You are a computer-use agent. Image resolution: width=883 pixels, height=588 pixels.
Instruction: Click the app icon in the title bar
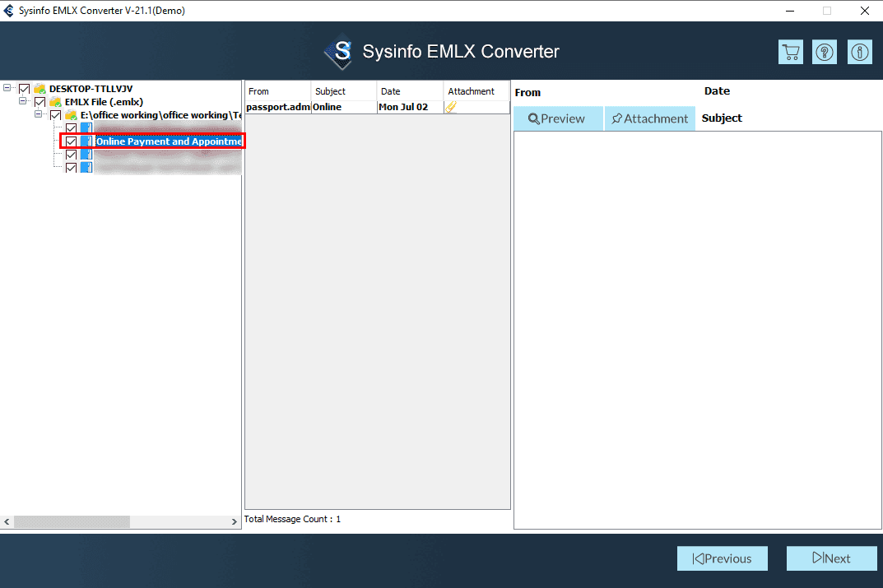[x=8, y=11]
